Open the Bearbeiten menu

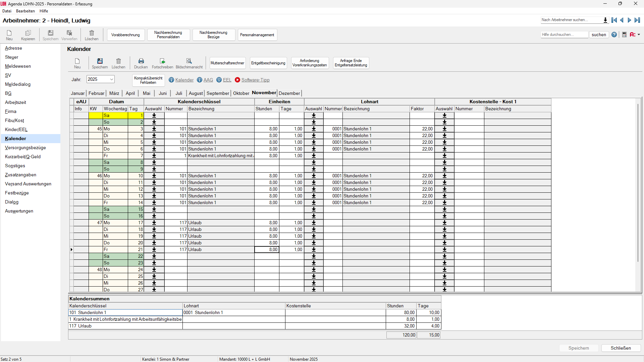(x=25, y=11)
